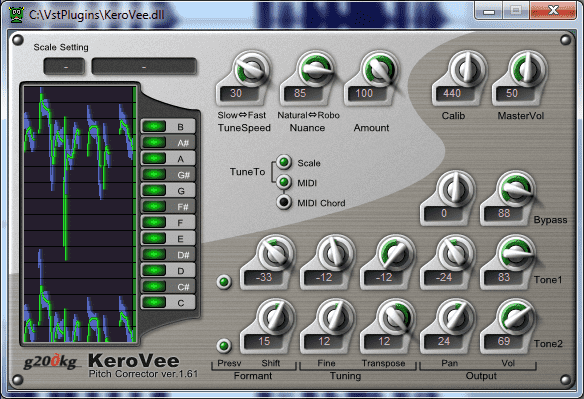
Task: Click the Nuance knob
Action: tap(315, 69)
